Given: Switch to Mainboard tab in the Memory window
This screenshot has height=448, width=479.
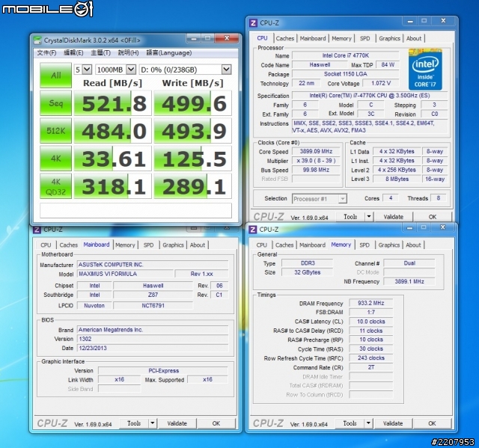Looking at the screenshot, I should pos(313,245).
